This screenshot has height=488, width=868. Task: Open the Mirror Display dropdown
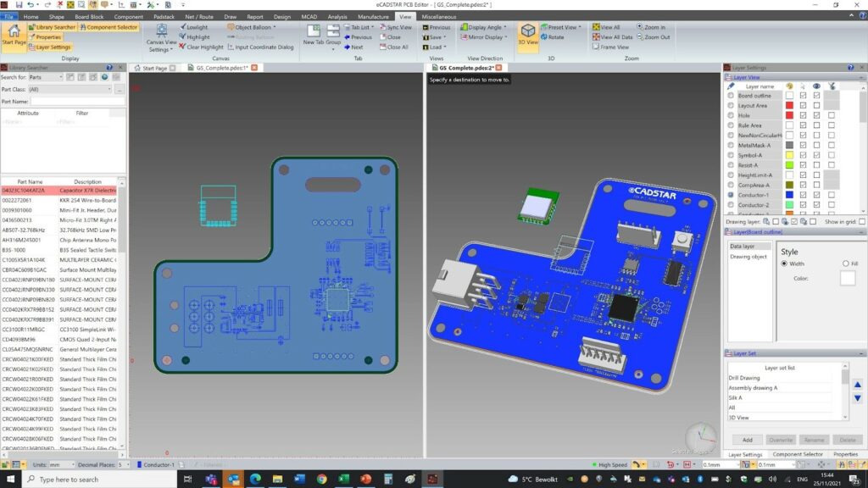[x=483, y=37]
